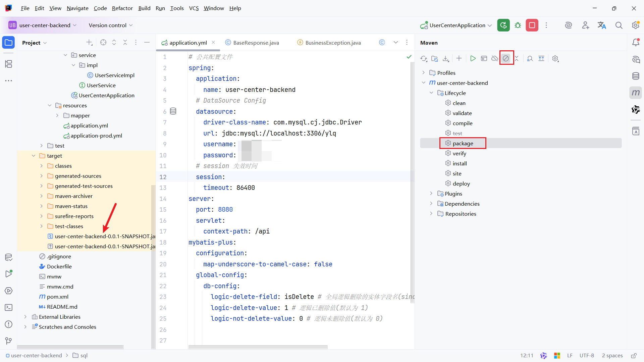
Task: Click 12:11 caret position in status bar
Action: 527,355
